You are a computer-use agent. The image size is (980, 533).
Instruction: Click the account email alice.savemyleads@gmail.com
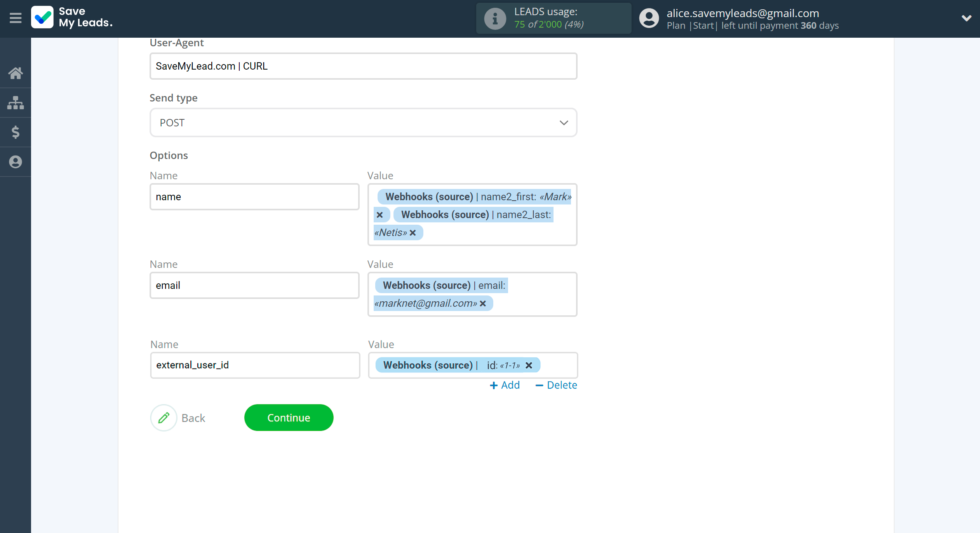point(743,13)
